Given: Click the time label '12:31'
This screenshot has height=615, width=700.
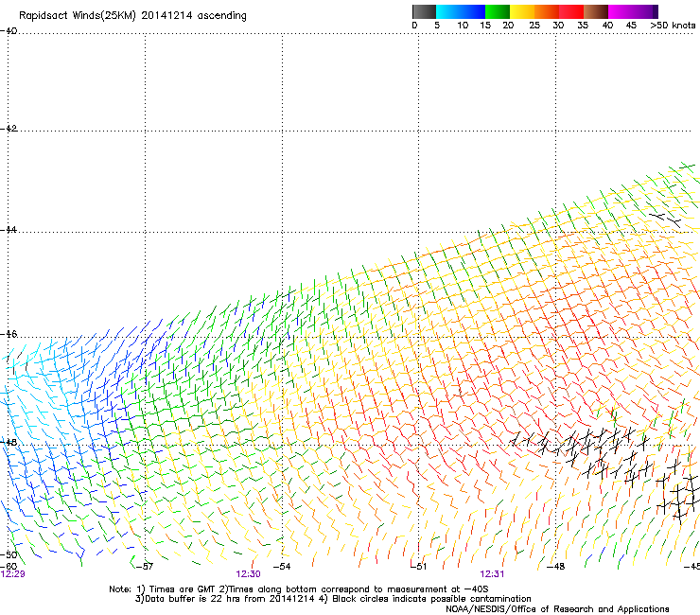Looking at the screenshot, I should [x=492, y=574].
